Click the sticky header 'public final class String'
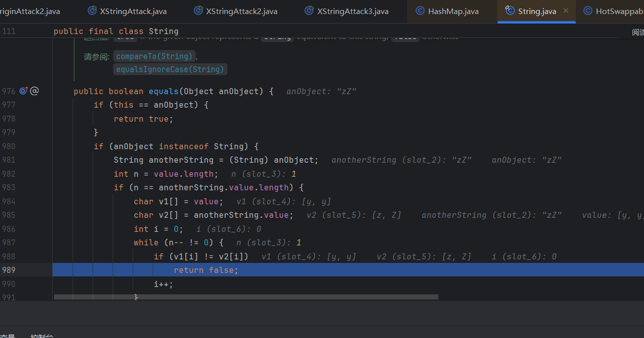The height and width of the screenshot is (338, 644). coord(116,32)
